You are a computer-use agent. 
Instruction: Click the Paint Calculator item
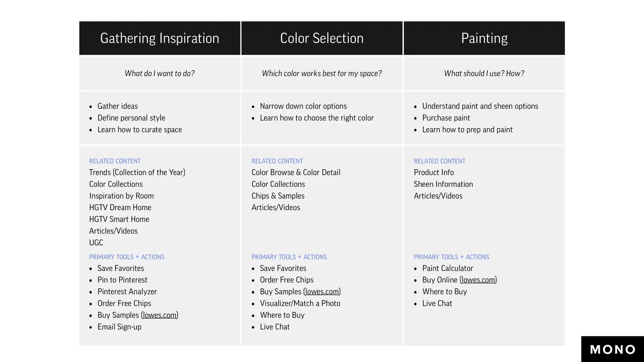(448, 268)
